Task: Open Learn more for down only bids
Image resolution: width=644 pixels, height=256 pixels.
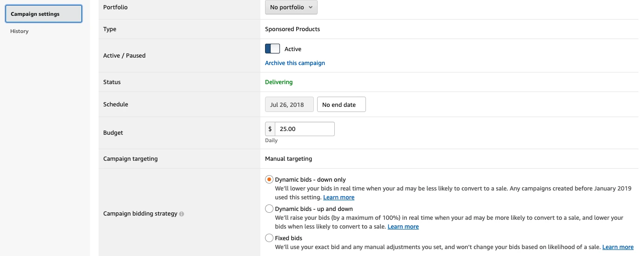Action: [339, 197]
